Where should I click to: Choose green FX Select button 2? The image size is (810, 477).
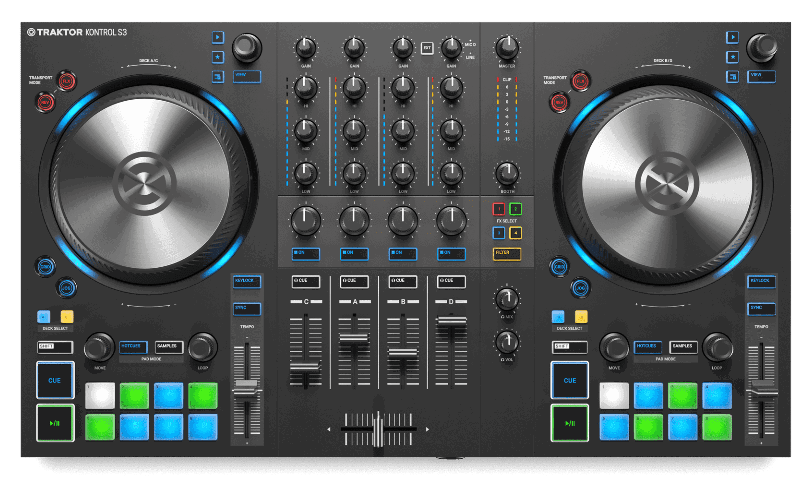click(516, 209)
